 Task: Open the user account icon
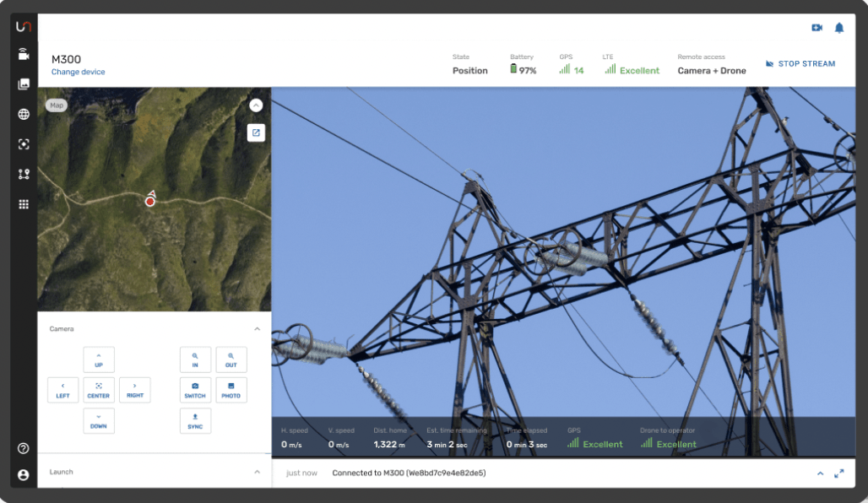coord(24,475)
